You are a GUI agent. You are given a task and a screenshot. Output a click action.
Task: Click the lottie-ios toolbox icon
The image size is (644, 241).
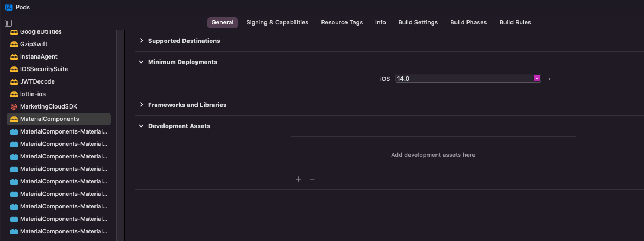coord(14,94)
